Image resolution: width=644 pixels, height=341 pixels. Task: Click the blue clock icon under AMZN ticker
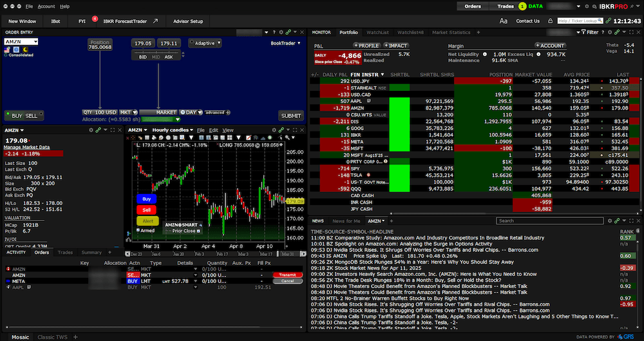coord(16,50)
